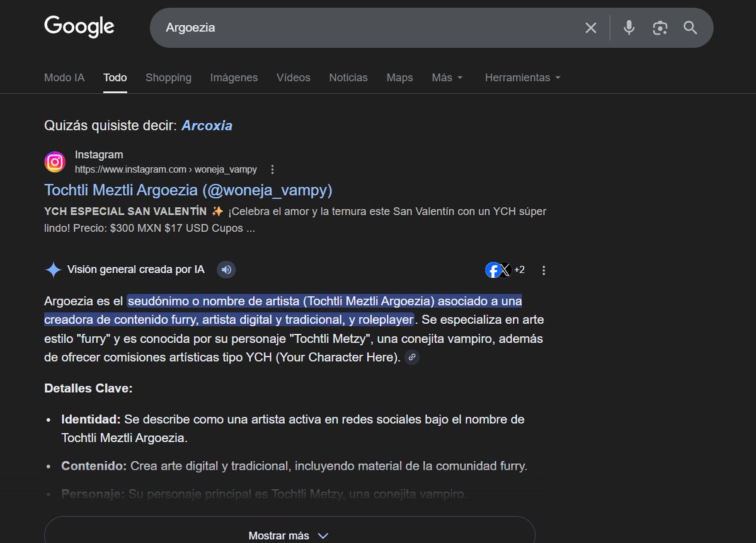This screenshot has width=756, height=543.
Task: Expand overview with Mostrar más
Action: click(289, 535)
